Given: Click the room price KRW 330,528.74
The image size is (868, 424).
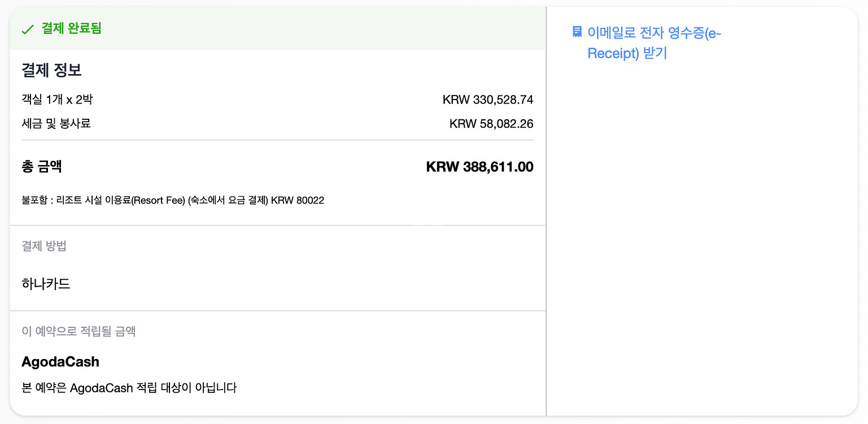Looking at the screenshot, I should click(x=488, y=100).
